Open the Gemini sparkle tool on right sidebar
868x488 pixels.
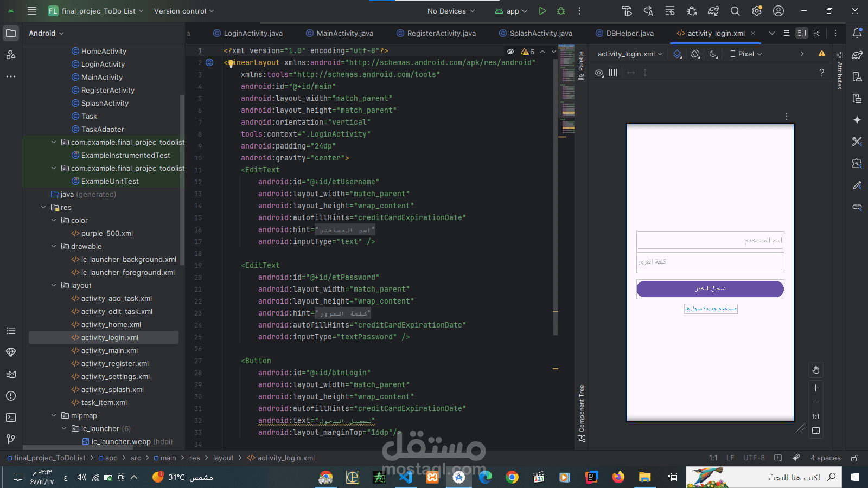pos(857,120)
